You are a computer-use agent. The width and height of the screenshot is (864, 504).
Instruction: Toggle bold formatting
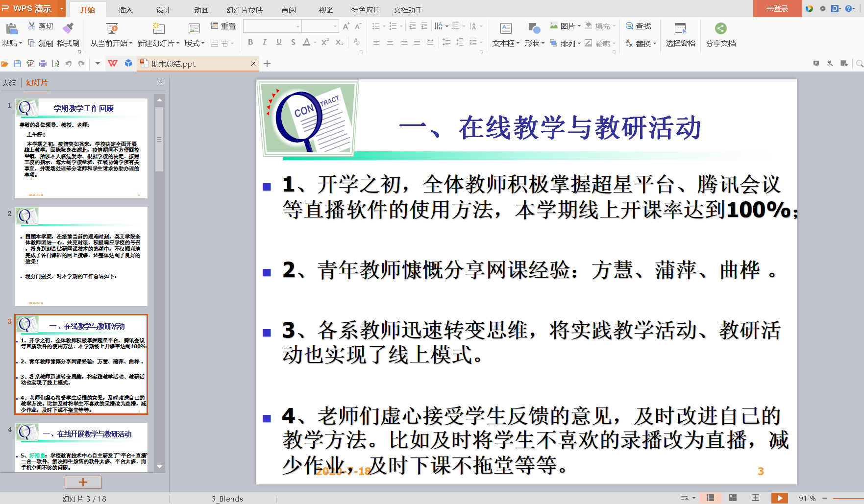(x=250, y=42)
